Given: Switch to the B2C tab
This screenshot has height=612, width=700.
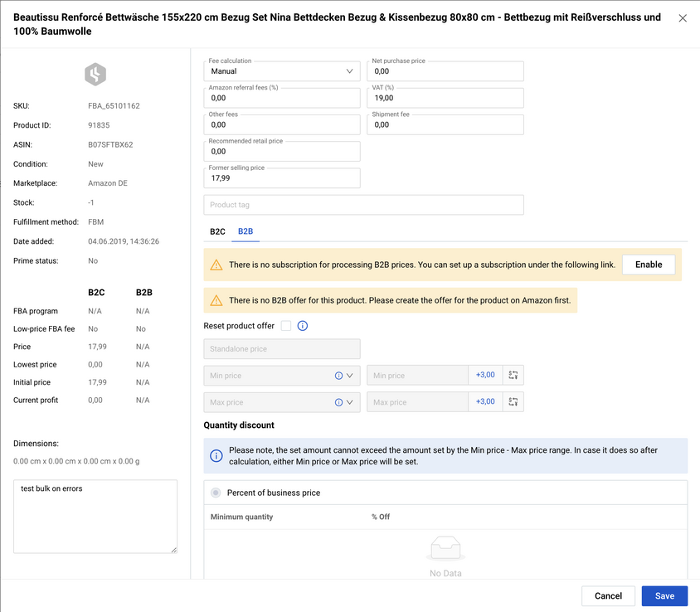Looking at the screenshot, I should pyautogui.click(x=217, y=231).
